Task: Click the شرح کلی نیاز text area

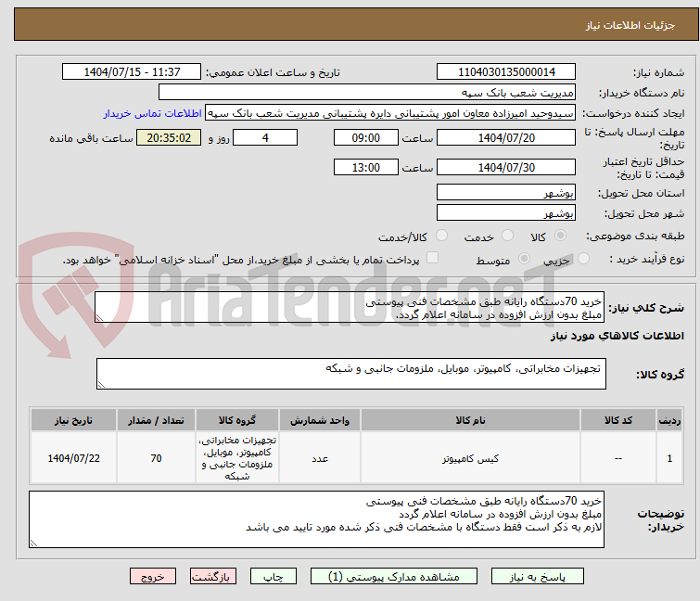Action: (x=350, y=307)
